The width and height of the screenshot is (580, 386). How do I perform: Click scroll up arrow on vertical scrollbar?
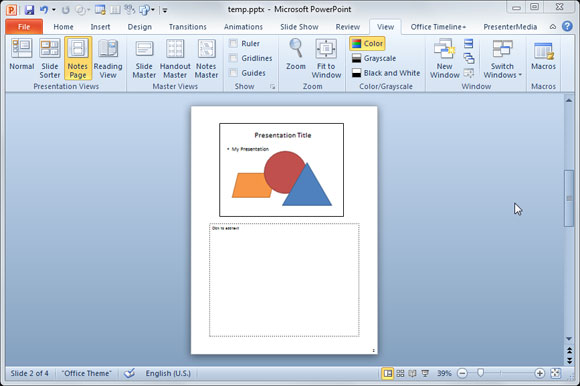tap(569, 100)
